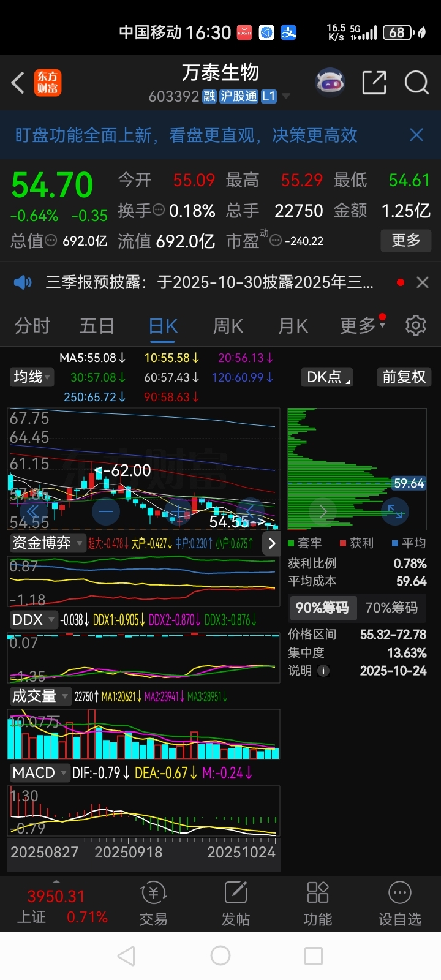This screenshot has height=980, width=441.
Task: Open the 交易 trading tab
Action: click(153, 905)
